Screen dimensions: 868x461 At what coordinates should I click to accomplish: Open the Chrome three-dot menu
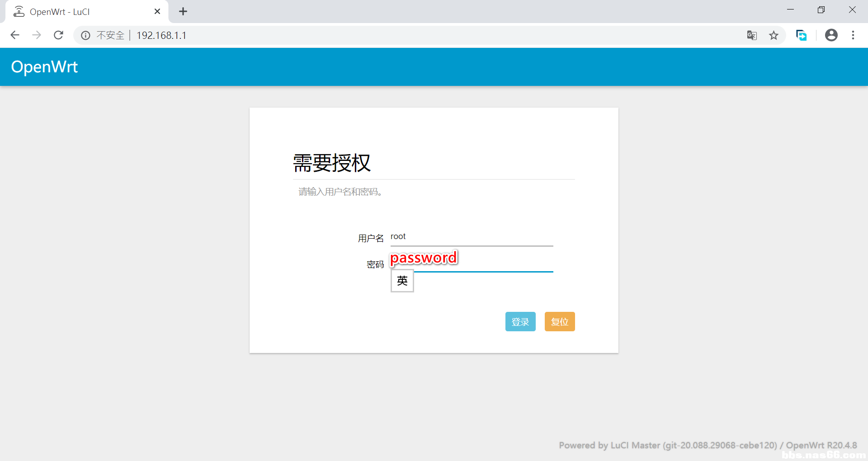coord(853,35)
